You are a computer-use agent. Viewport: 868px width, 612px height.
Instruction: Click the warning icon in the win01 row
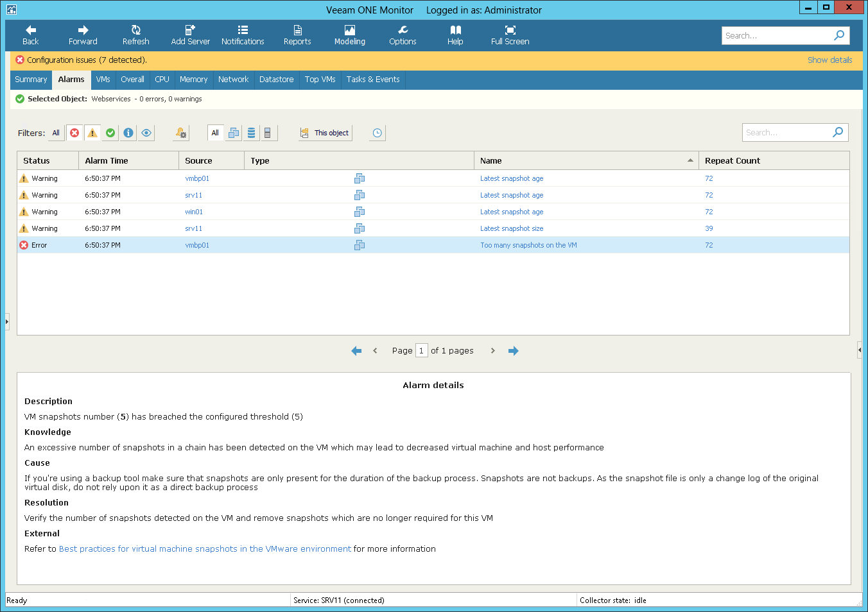coord(24,212)
